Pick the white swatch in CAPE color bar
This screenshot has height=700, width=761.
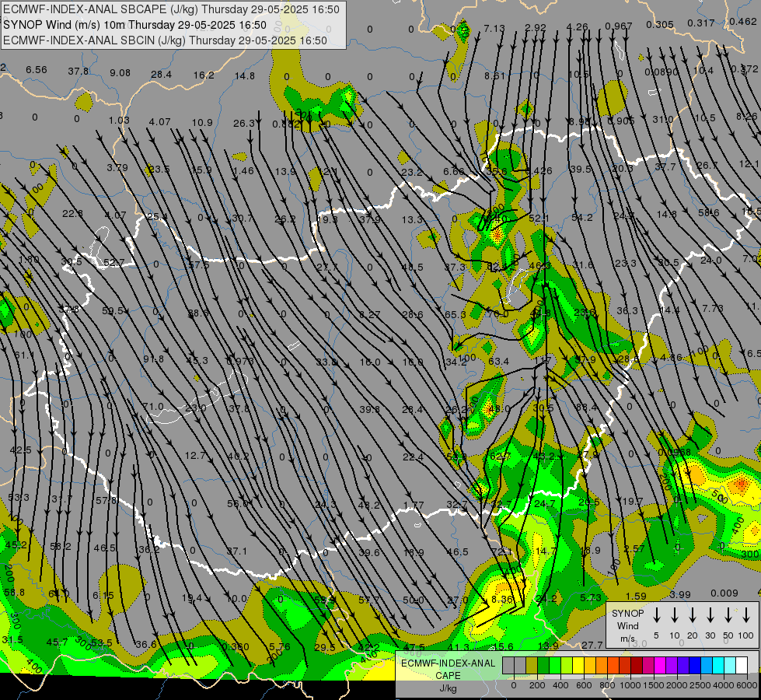(x=742, y=665)
